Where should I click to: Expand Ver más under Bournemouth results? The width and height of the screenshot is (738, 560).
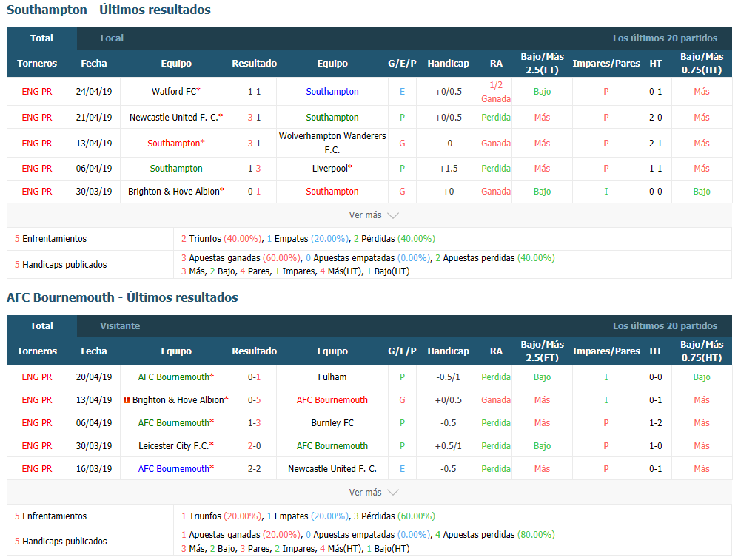pos(373,492)
